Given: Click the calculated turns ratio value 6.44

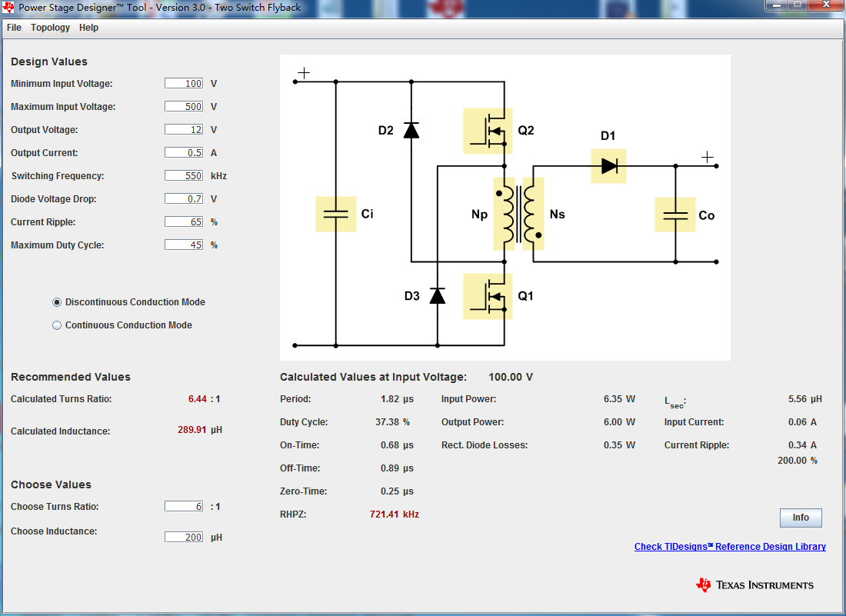Looking at the screenshot, I should pyautogui.click(x=198, y=399).
